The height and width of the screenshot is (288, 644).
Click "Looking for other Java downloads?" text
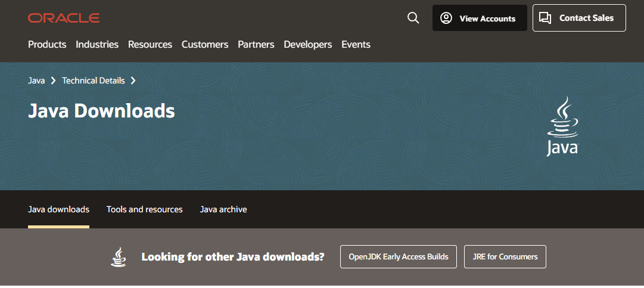(233, 257)
